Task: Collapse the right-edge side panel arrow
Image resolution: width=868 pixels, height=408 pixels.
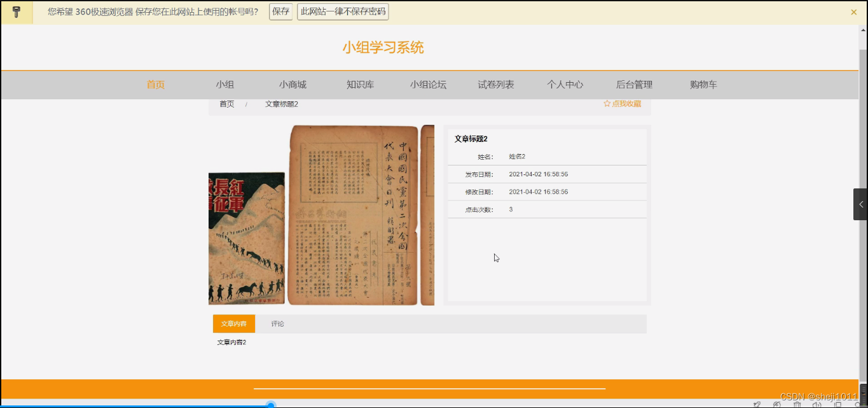Action: (x=862, y=204)
